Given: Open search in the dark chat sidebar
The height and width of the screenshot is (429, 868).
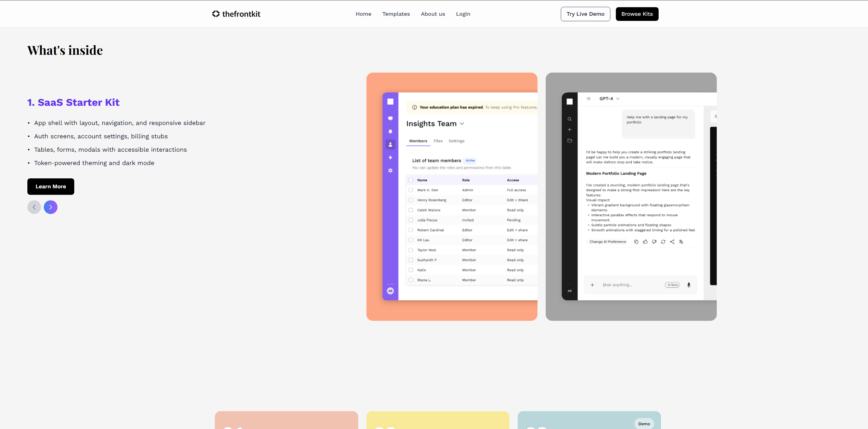Looking at the screenshot, I should click(570, 119).
